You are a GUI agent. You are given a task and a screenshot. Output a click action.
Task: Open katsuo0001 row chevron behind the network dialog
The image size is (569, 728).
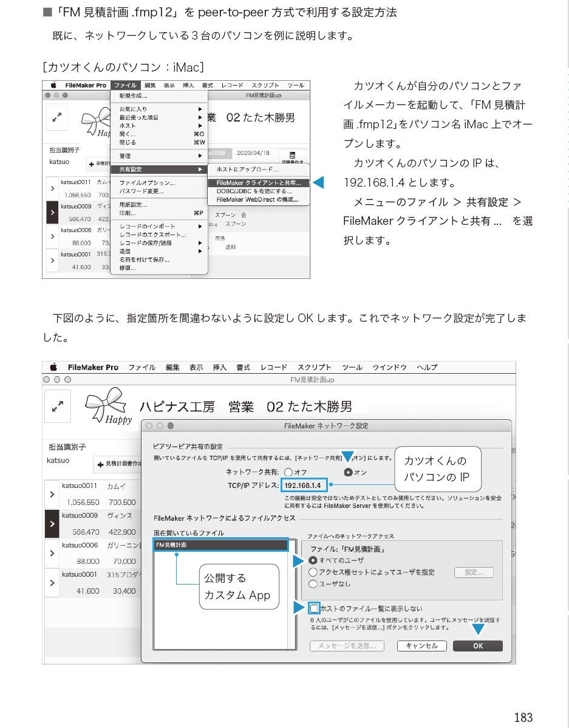(52, 582)
